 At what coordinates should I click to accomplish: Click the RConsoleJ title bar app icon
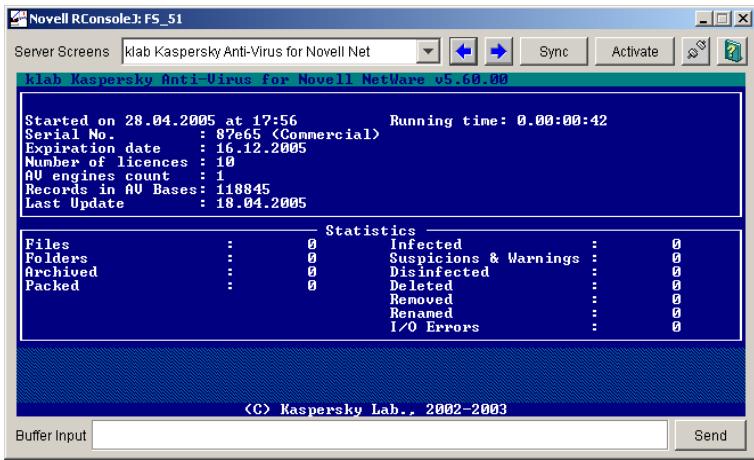point(18,19)
